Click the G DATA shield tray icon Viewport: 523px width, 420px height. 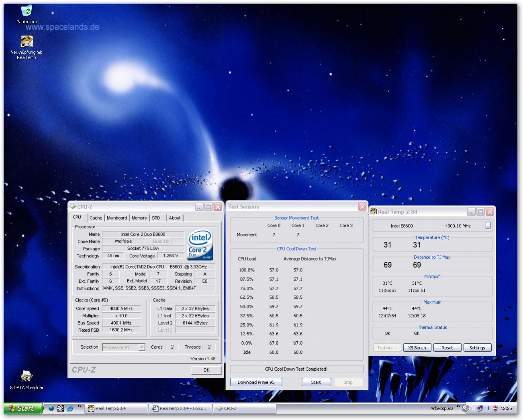[495, 408]
